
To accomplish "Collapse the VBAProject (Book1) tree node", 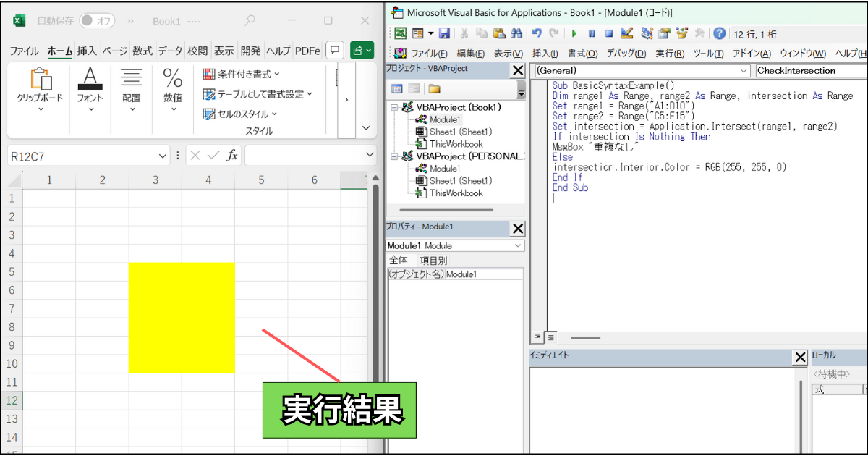I will (x=393, y=107).
